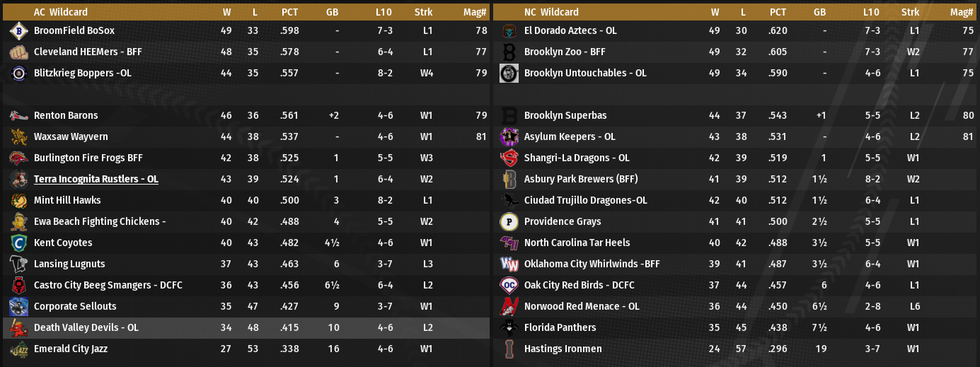Sort AC Wildcard by PCT column
980x367 pixels.
pyautogui.click(x=289, y=12)
